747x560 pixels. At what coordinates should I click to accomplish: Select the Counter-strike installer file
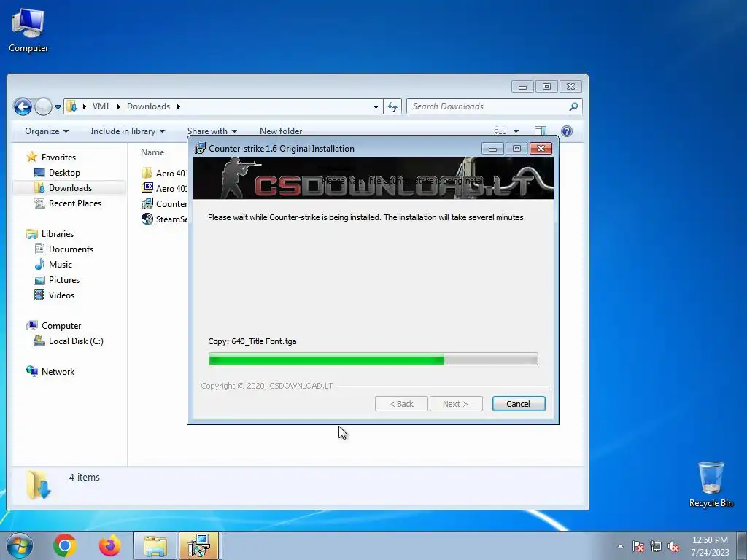click(164, 204)
